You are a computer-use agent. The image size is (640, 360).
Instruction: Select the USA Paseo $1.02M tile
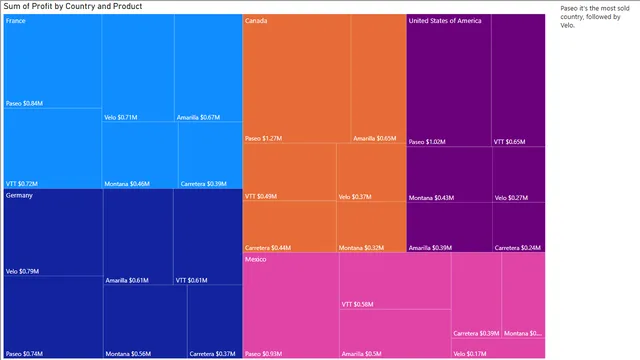pos(449,80)
